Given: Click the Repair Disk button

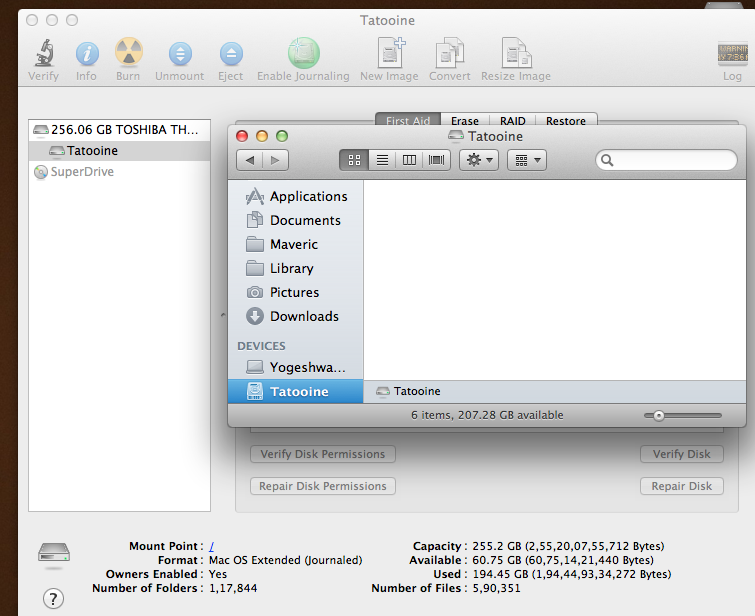Looking at the screenshot, I should click(682, 486).
